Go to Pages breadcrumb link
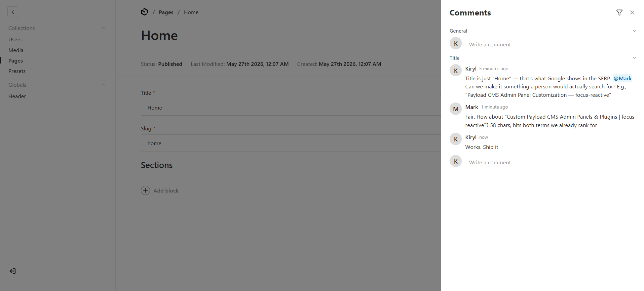644x291 pixels. click(166, 12)
